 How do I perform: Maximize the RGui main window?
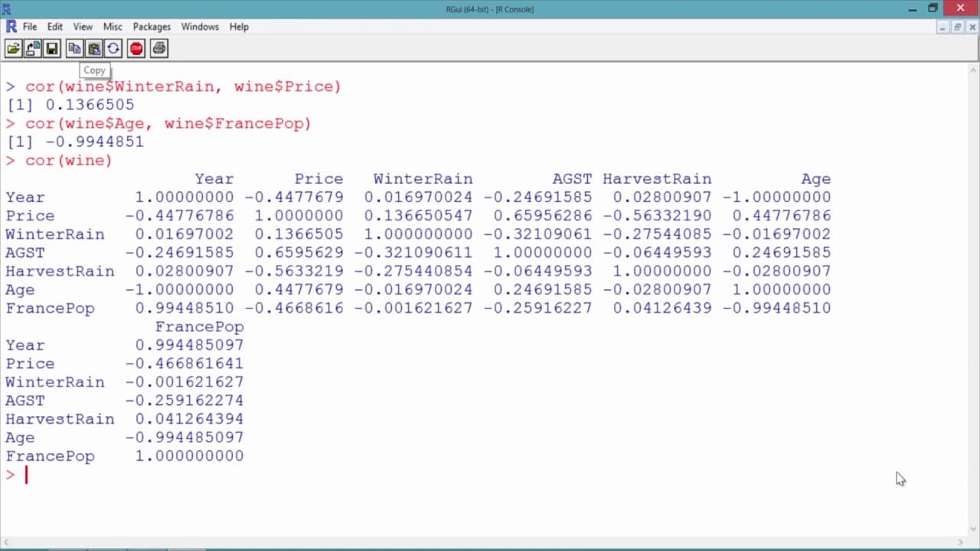point(933,8)
